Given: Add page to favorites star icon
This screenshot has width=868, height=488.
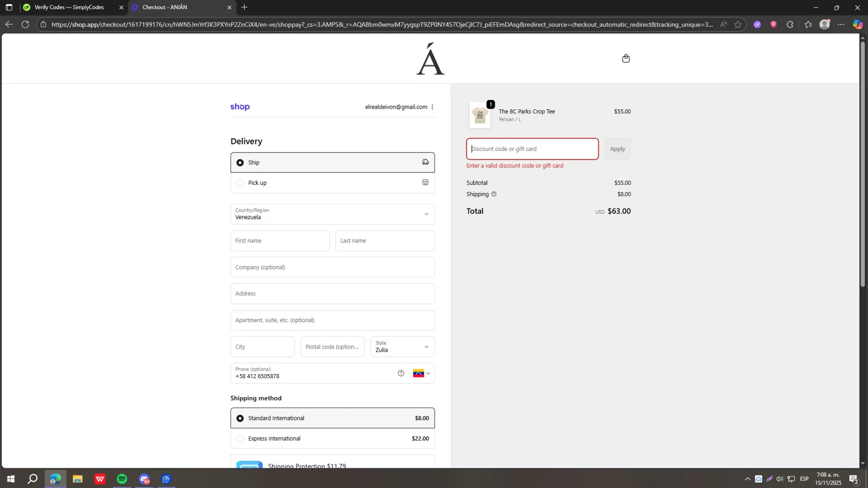Looking at the screenshot, I should tap(738, 24).
